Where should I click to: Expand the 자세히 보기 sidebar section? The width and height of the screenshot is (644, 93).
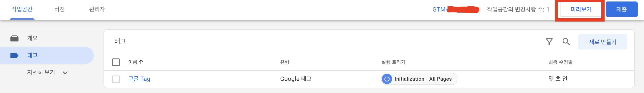(x=47, y=72)
